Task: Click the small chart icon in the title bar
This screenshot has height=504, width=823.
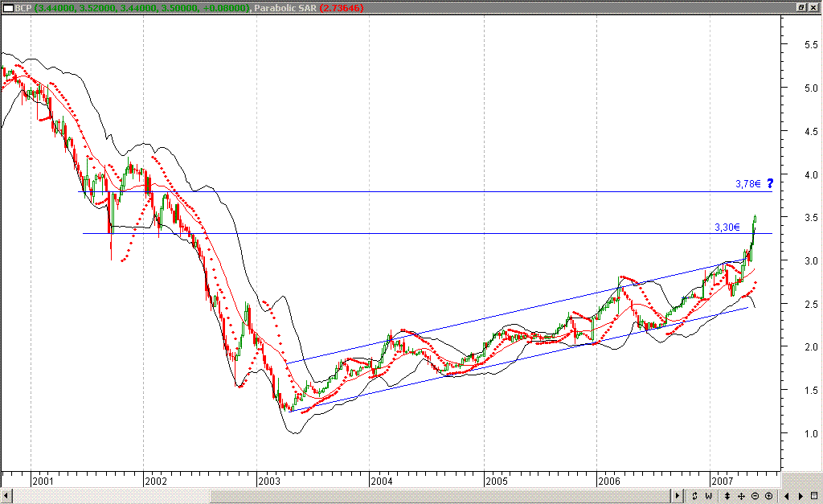Action: [x=8, y=6]
